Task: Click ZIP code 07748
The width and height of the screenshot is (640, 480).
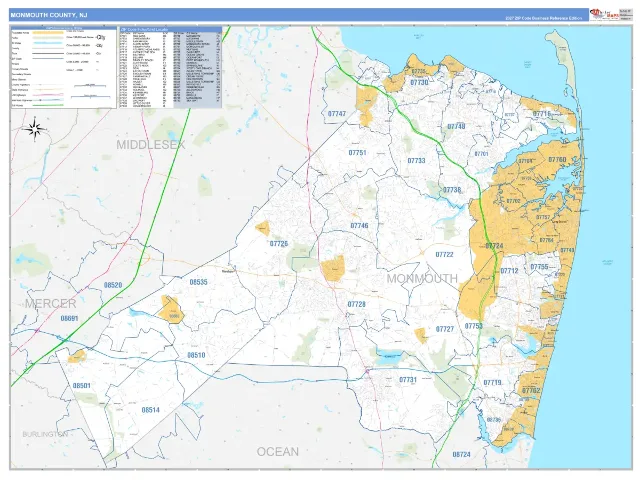Action: pyautogui.click(x=456, y=127)
